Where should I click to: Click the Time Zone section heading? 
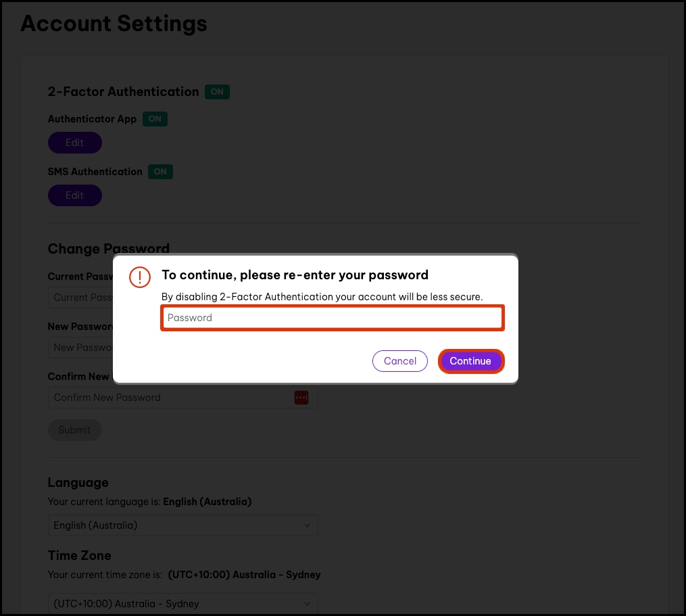coord(79,555)
